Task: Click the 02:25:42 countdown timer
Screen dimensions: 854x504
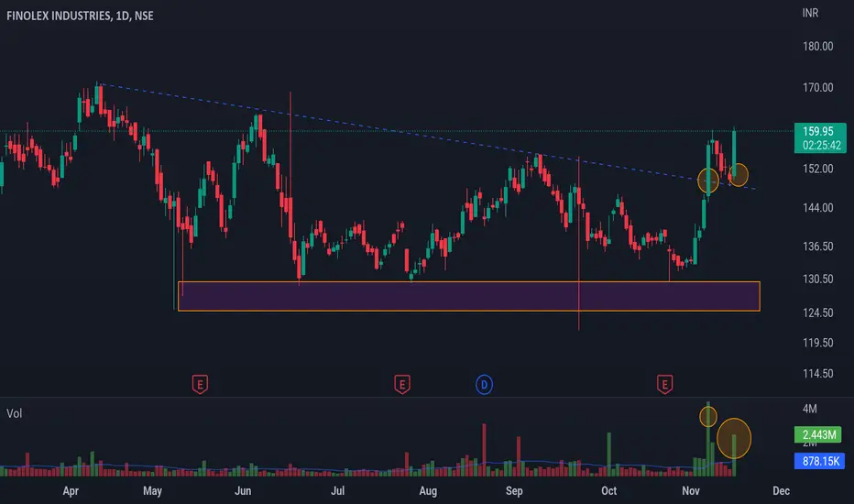Action: 821,146
